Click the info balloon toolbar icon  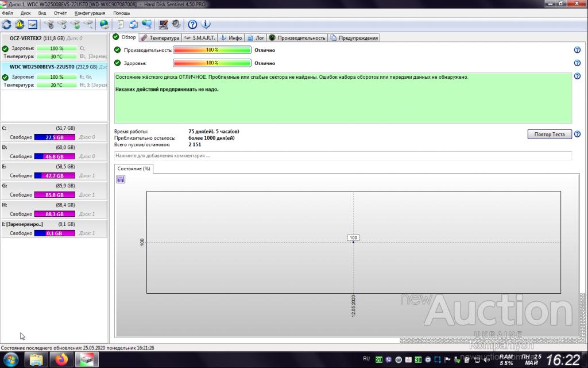pos(206,24)
